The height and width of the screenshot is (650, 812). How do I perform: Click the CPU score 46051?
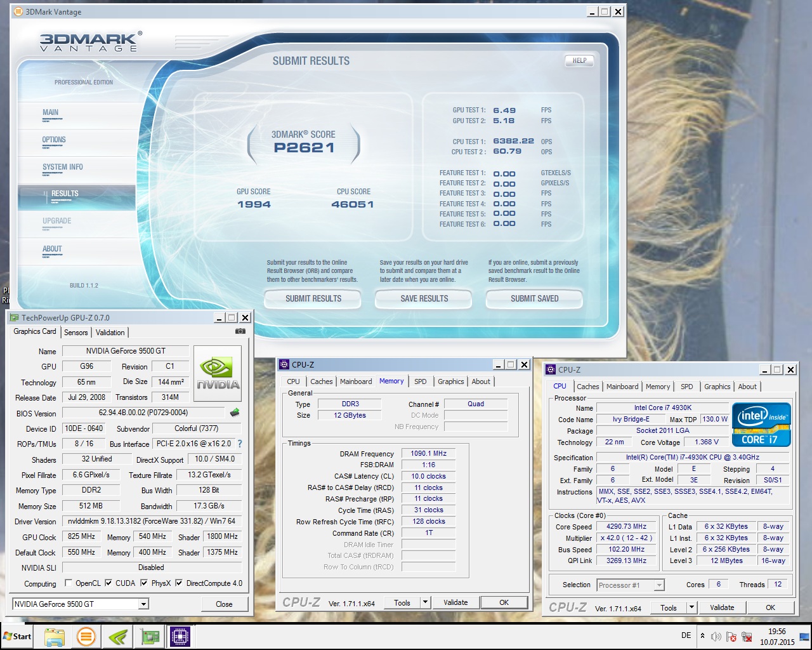[x=353, y=204]
